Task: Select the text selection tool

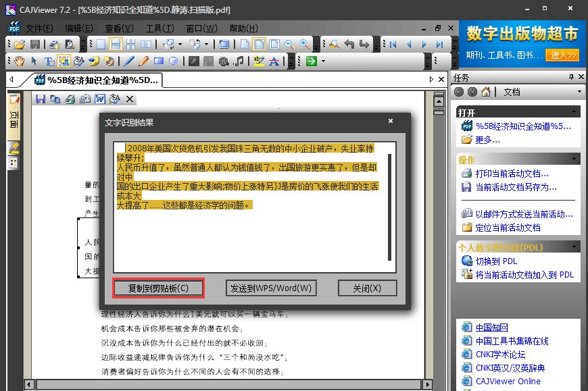Action: [49, 61]
